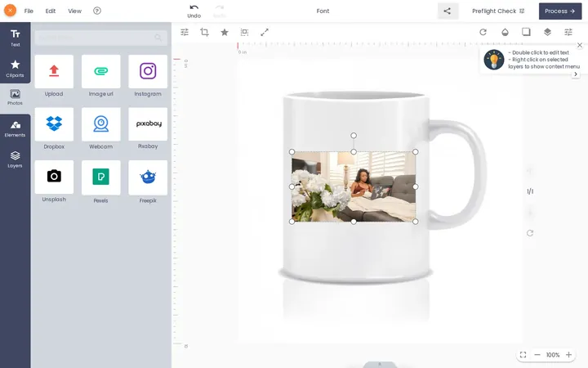The width and height of the screenshot is (588, 368).
Task: Toggle fullscreen canvas view
Action: (523, 354)
